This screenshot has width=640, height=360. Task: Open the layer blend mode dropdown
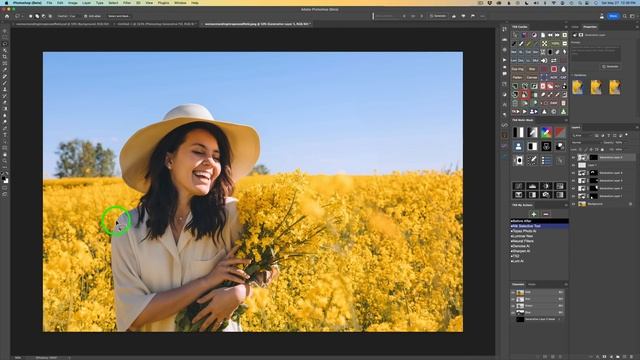[586, 142]
